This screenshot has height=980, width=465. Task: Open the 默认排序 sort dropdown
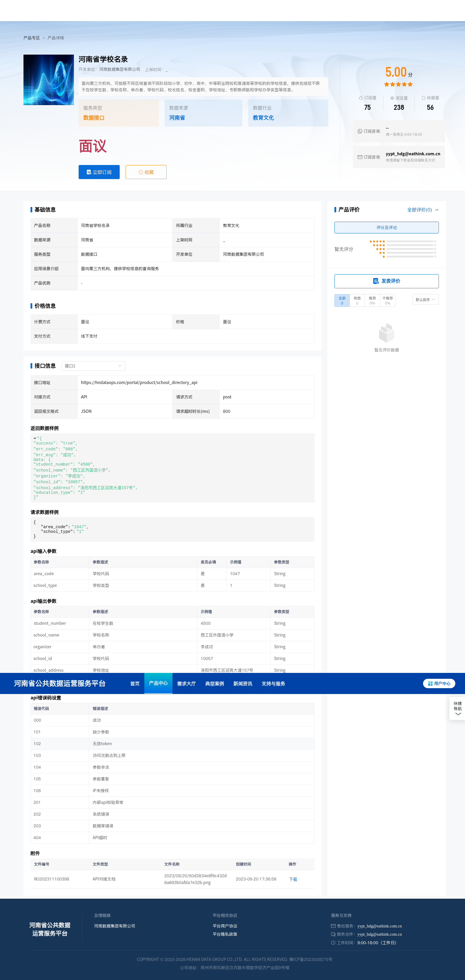[x=425, y=300]
